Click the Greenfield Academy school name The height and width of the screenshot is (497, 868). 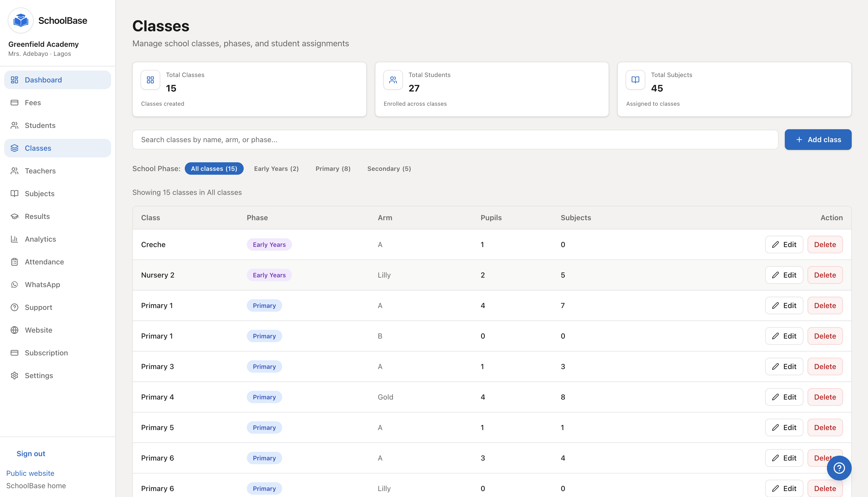(43, 44)
